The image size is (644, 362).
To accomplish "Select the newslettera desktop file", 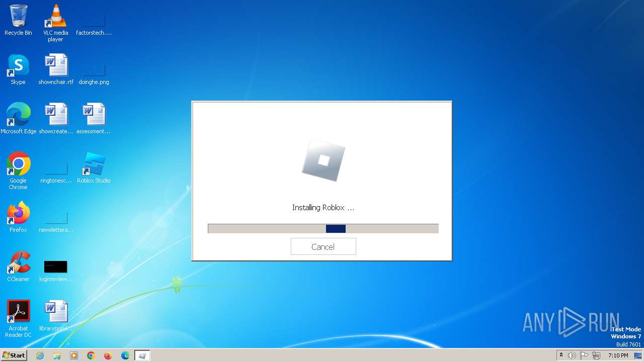I will coord(56,221).
